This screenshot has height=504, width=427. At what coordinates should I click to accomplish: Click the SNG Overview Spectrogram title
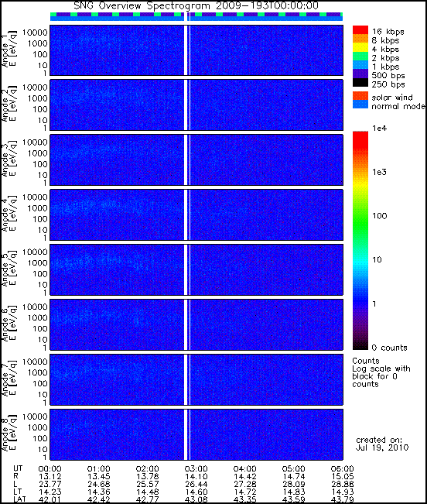point(196,5)
